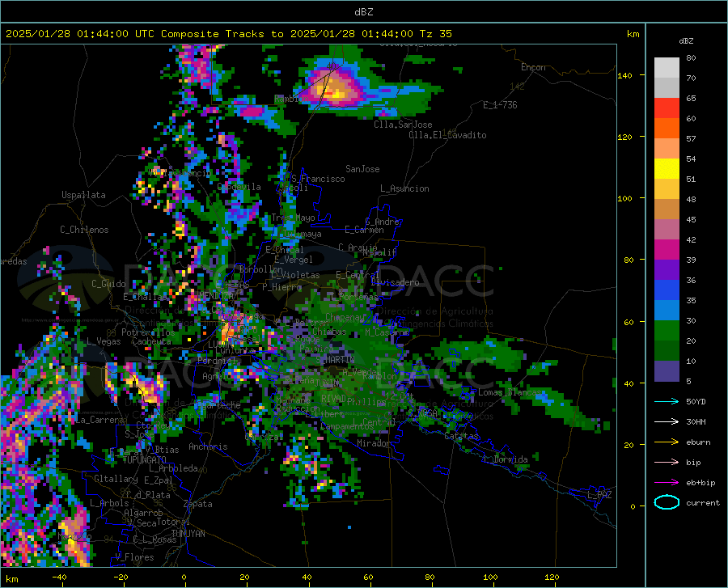The height and width of the screenshot is (588, 728).
Task: Click the light blue 35–30 dBZ swatch
Action: [x=667, y=311]
